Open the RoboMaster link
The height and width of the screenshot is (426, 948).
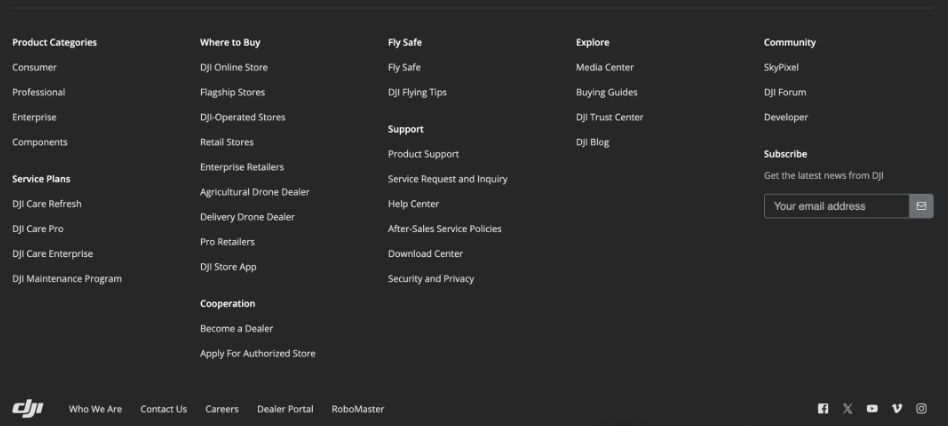(x=357, y=409)
